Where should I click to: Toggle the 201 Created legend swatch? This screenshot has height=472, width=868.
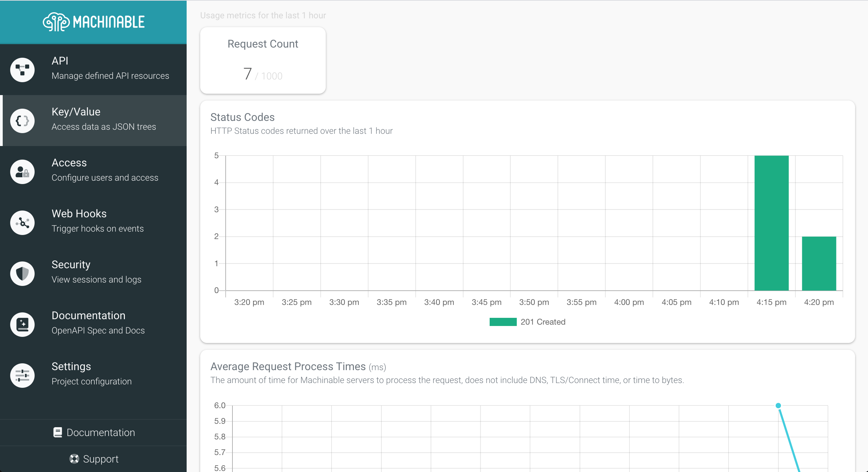pos(503,322)
